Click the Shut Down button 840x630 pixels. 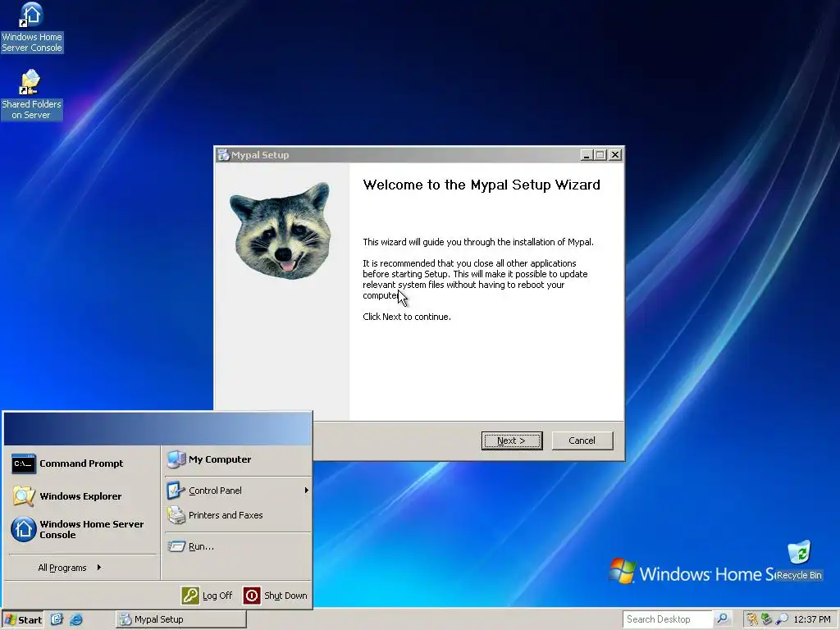pos(276,596)
